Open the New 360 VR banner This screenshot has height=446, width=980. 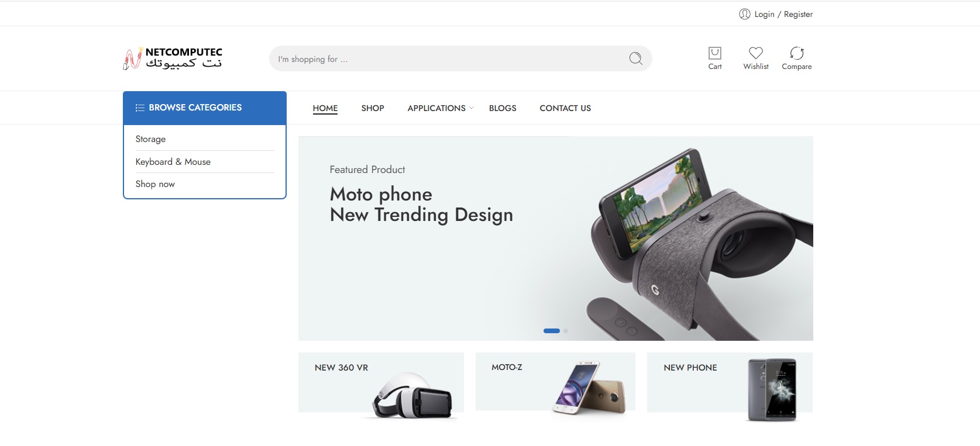coord(380,383)
